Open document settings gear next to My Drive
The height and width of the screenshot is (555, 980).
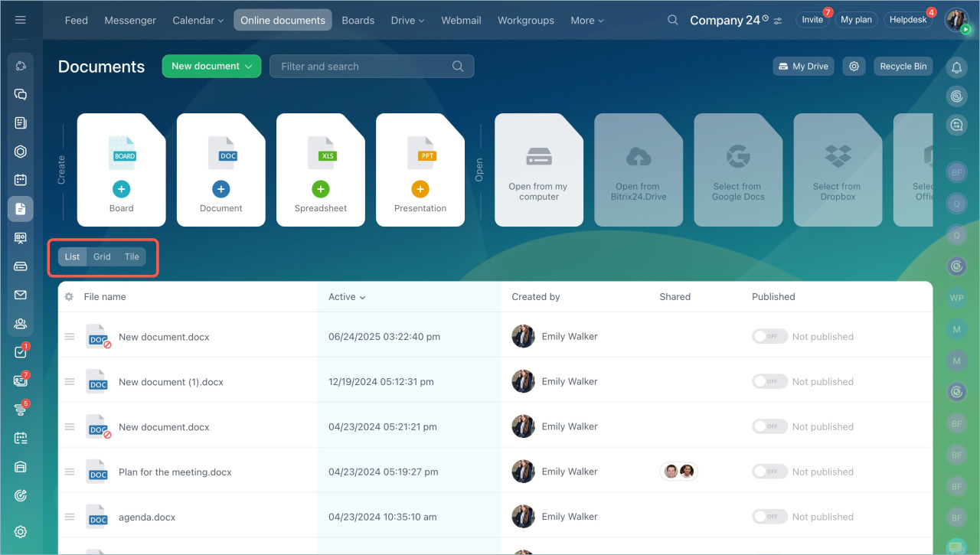click(854, 67)
